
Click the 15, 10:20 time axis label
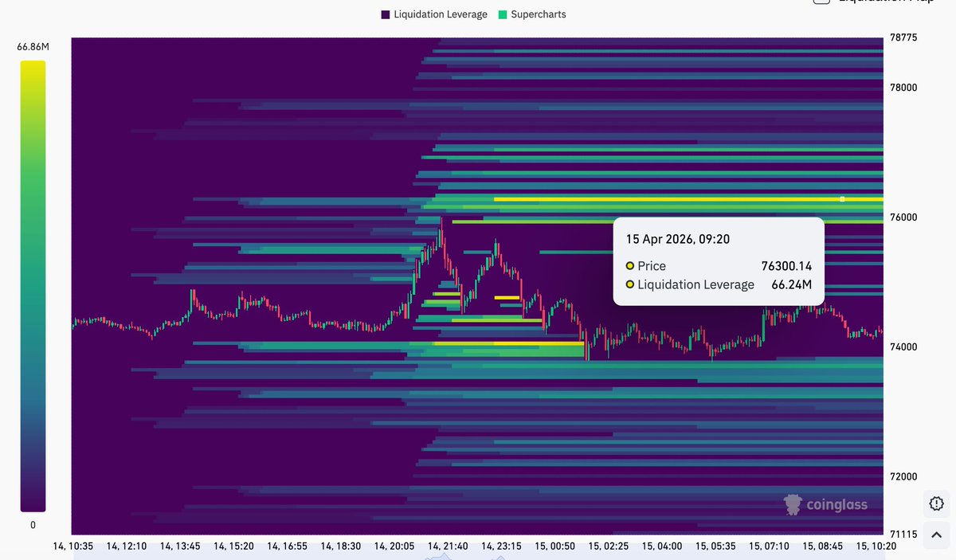click(876, 546)
